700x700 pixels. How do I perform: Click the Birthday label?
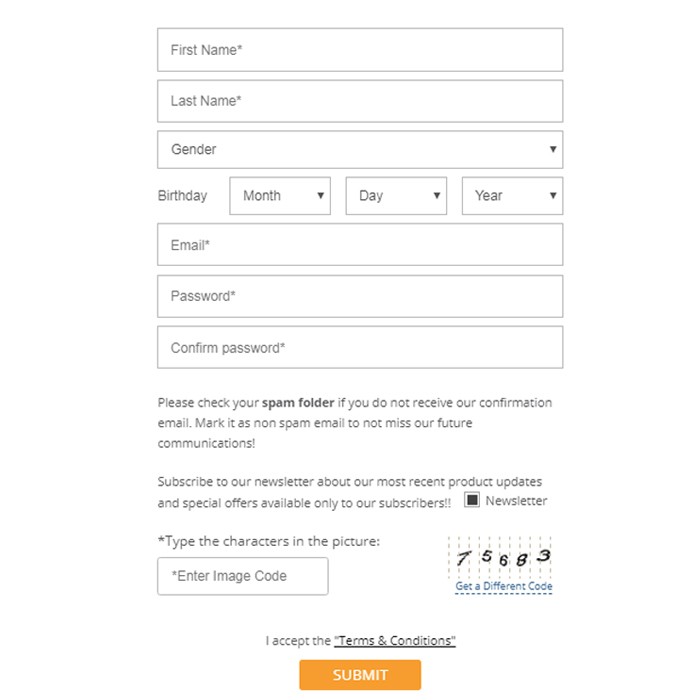182,196
